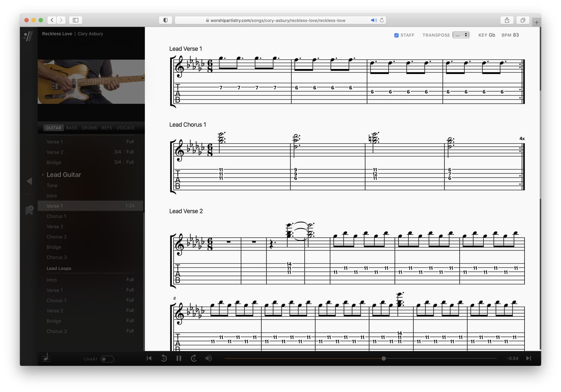The height and width of the screenshot is (392, 561).
Task: Jump forward five seconds in playback
Action: 194,358
